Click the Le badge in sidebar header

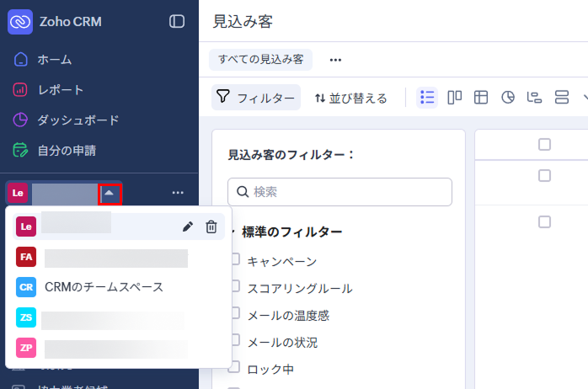point(18,193)
